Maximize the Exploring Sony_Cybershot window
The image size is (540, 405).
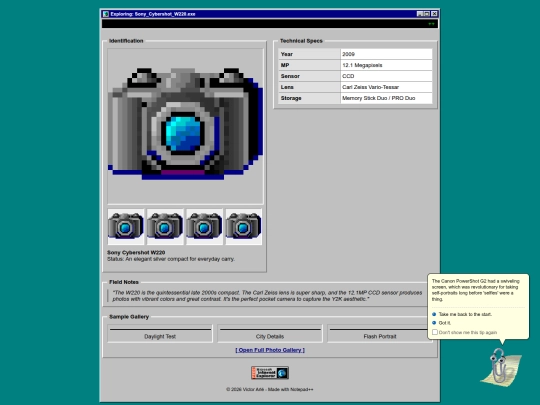click(x=427, y=14)
